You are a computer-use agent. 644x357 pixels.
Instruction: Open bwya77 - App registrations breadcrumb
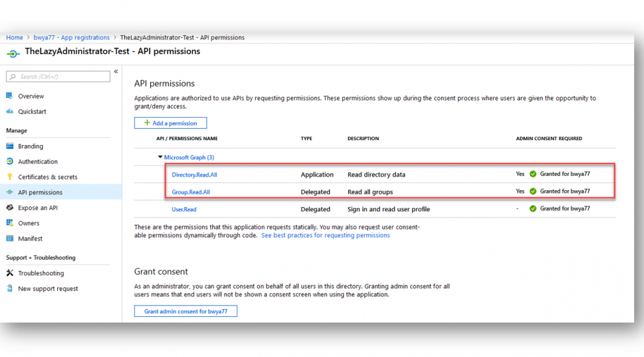[71, 37]
